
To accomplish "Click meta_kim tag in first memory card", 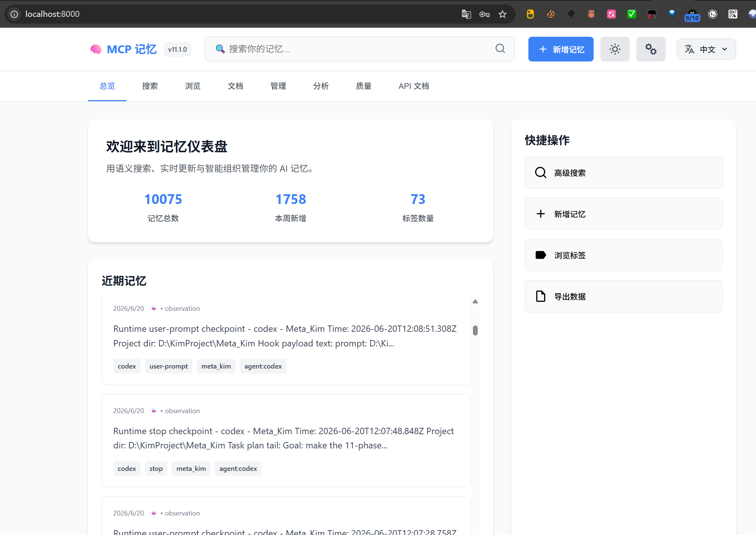I will point(216,366).
